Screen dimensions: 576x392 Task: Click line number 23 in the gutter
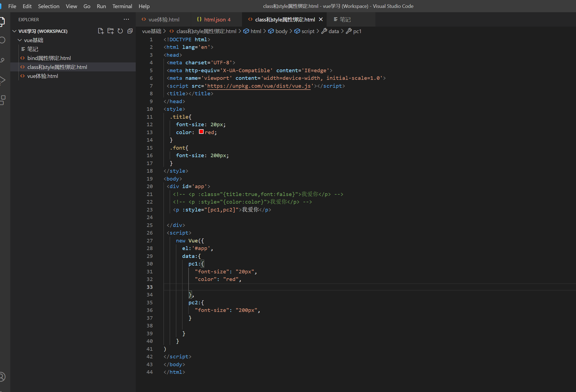point(150,210)
